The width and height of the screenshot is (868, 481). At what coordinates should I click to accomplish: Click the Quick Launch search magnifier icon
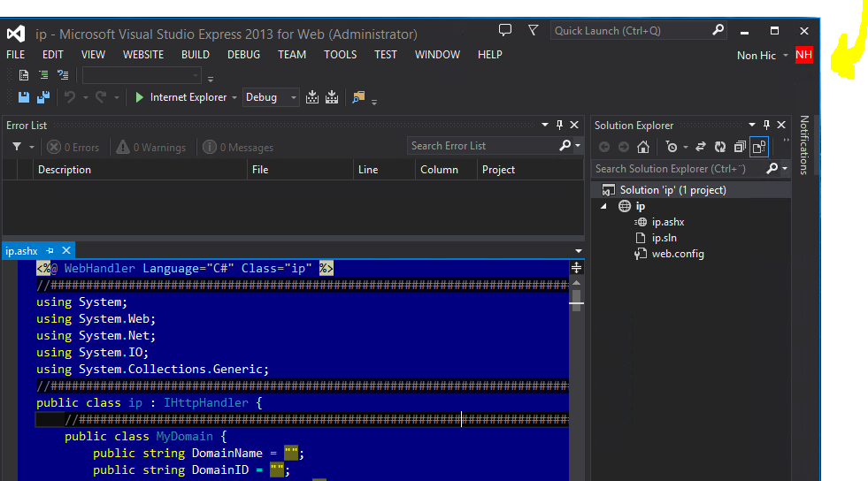tap(718, 30)
